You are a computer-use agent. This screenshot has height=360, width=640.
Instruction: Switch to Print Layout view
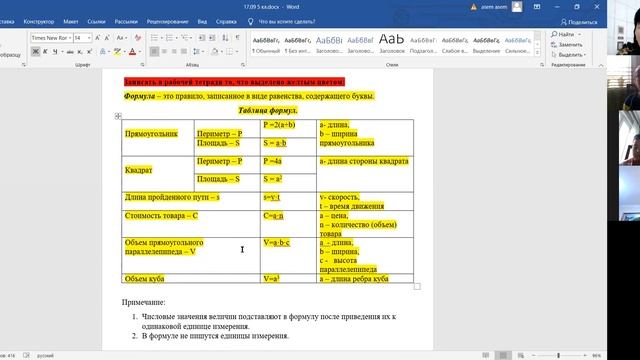(x=503, y=356)
